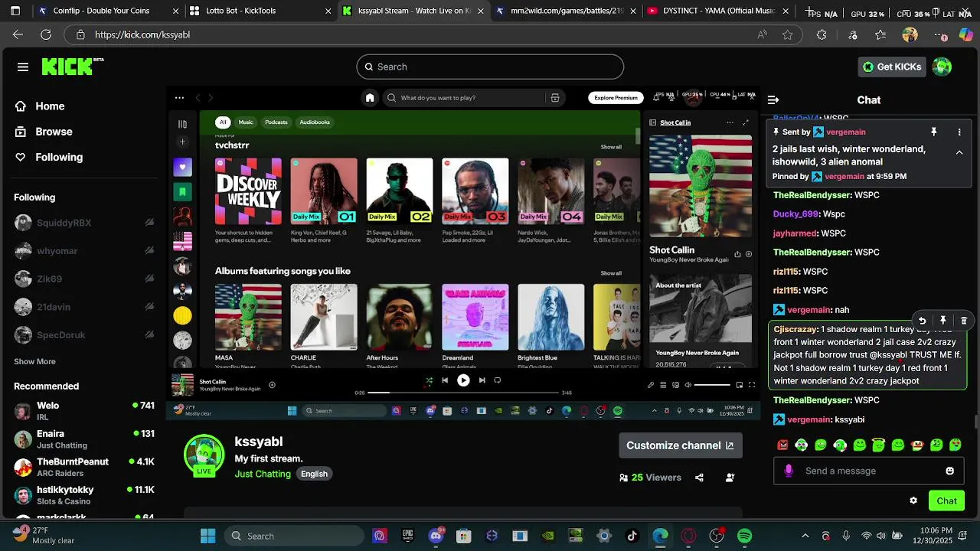Click the Spotify play button
The width and height of the screenshot is (980, 551).
tap(463, 380)
